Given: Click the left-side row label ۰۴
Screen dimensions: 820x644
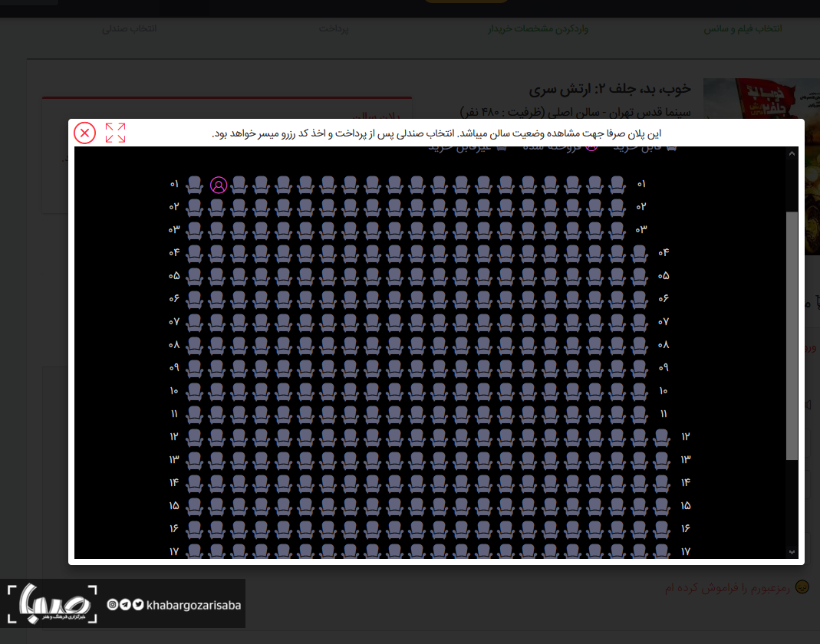Looking at the screenshot, I should click(174, 252).
